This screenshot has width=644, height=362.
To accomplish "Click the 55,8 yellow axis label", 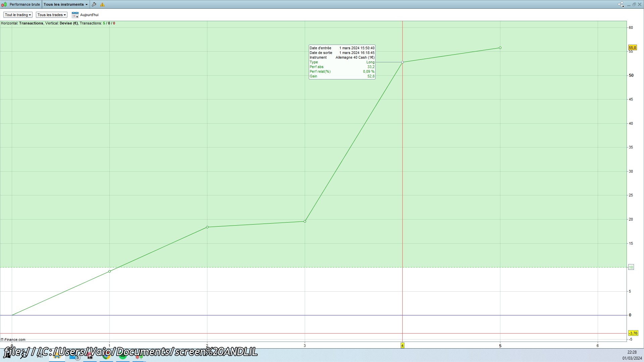I will pyautogui.click(x=632, y=48).
